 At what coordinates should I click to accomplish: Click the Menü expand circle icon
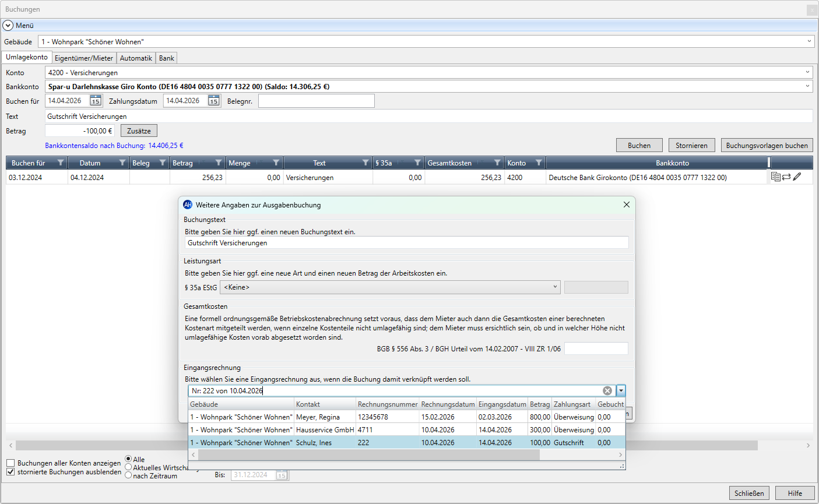(8, 26)
